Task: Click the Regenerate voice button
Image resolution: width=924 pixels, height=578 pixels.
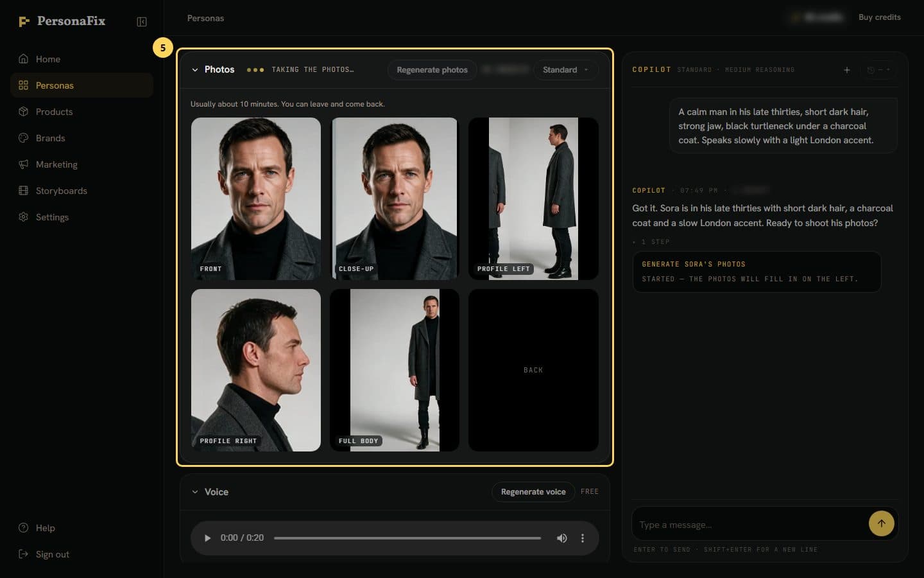Action: click(533, 492)
